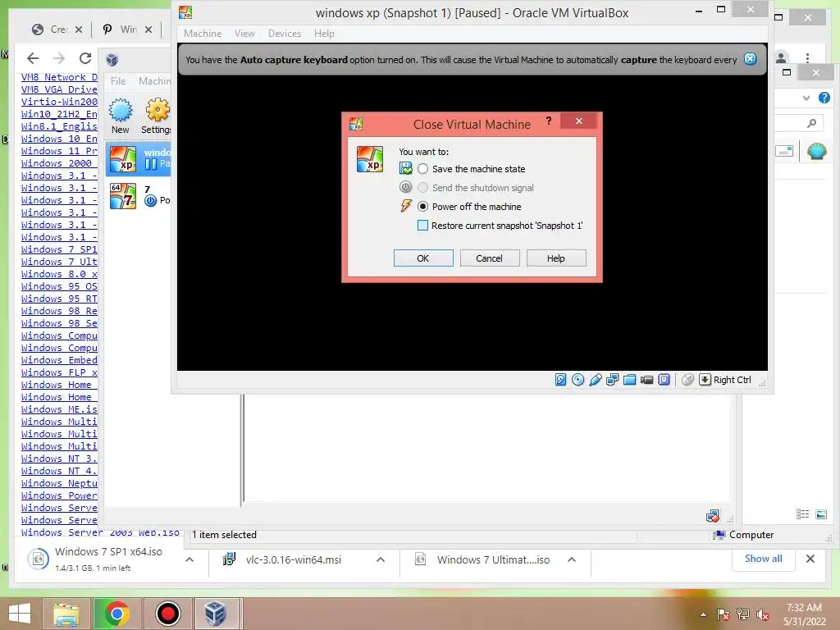Click the network adapters status icon
Screen dimensions: 840x630
(612, 380)
